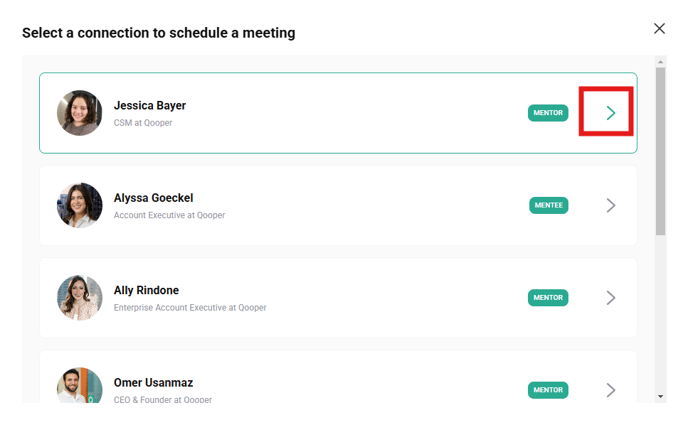
Task: Click the MENTOR badge for Omer Usanmaz
Action: click(548, 390)
